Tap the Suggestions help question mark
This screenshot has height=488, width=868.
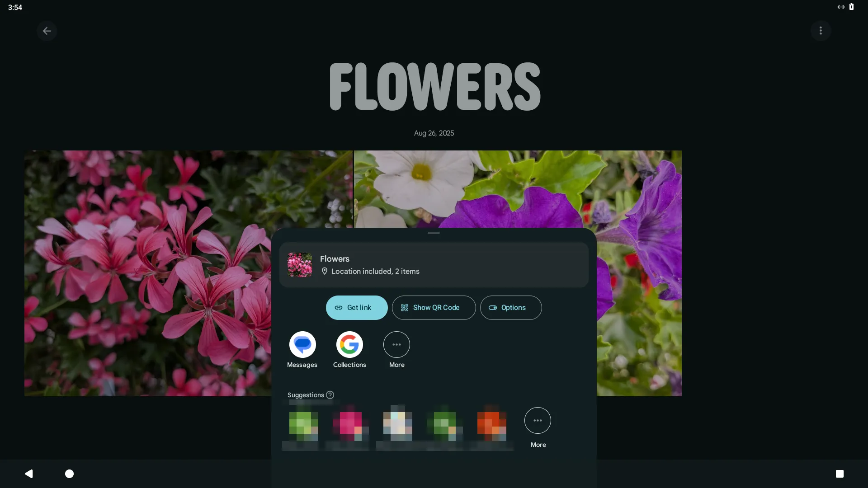coord(330,394)
